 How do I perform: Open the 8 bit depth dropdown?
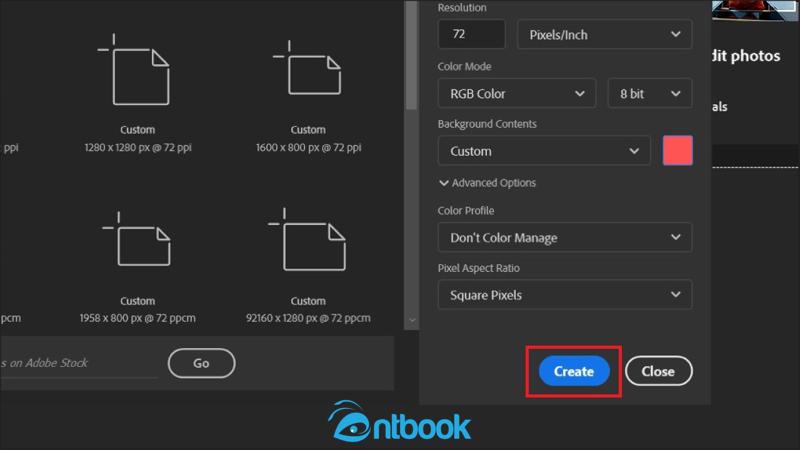[x=650, y=93]
